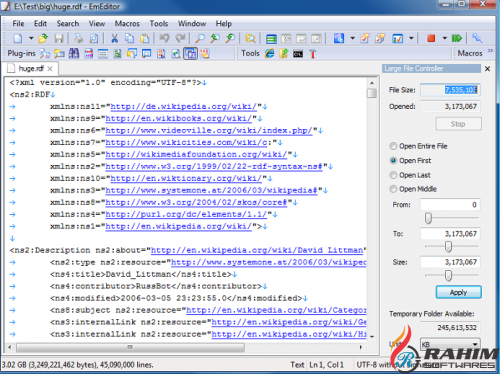Click the Undo arrow icon

pos(164,38)
